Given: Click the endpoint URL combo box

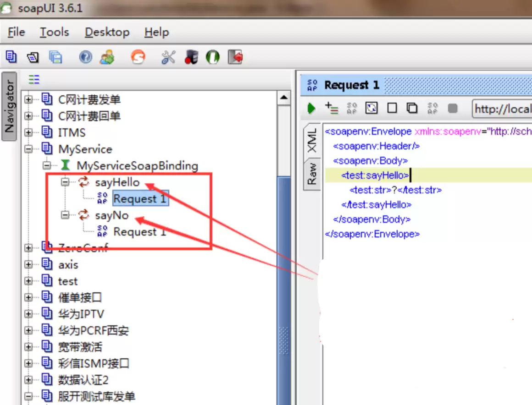Looking at the screenshot, I should tap(502, 109).
